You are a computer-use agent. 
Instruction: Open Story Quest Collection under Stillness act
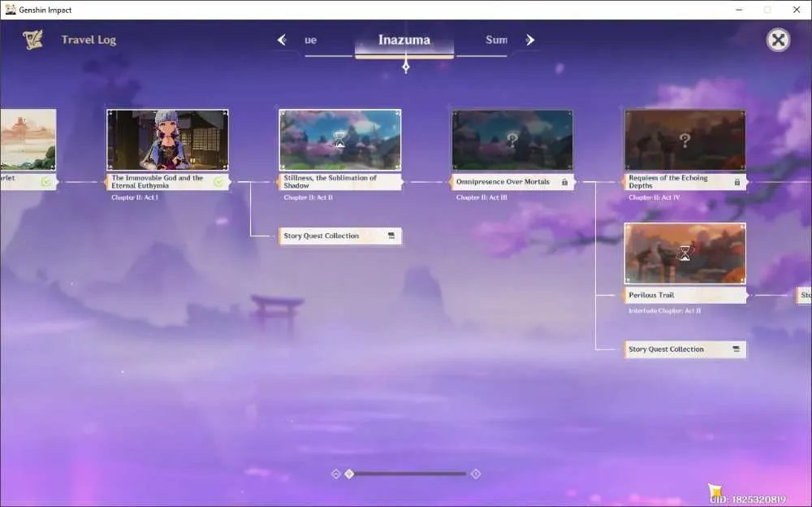(x=340, y=236)
